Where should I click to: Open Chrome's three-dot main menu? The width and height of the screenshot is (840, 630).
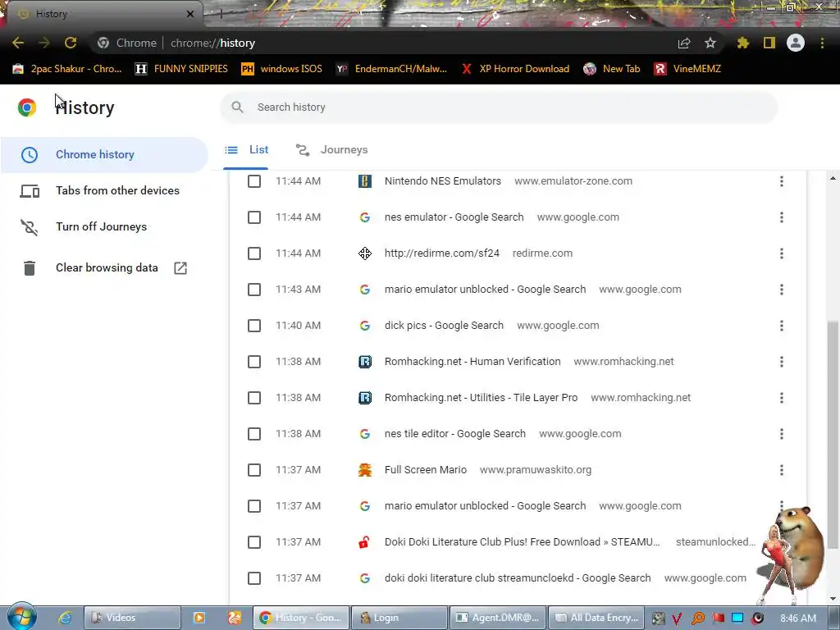pos(822,43)
